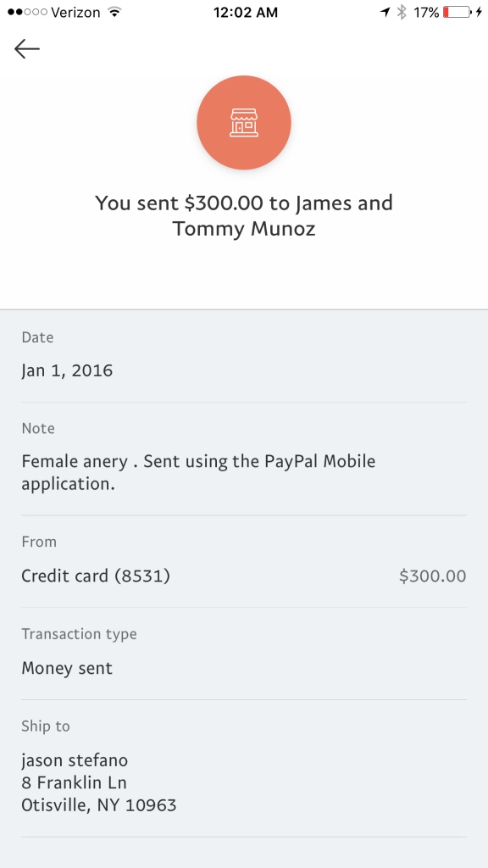Tap the note text about PayPal Mobile
Viewport: 488px width, 868px height.
198,472
